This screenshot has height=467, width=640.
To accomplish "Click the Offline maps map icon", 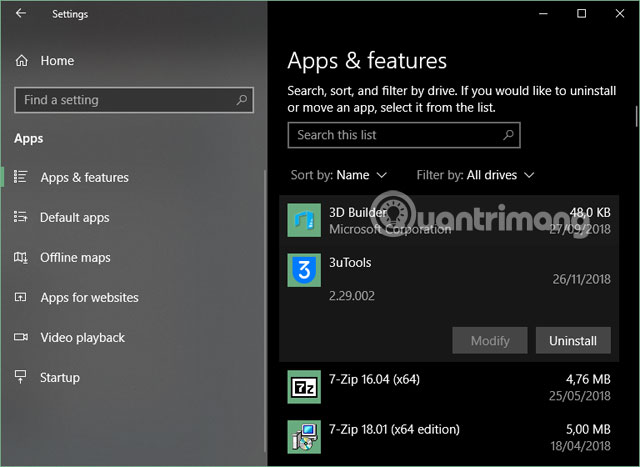I will click(20, 257).
